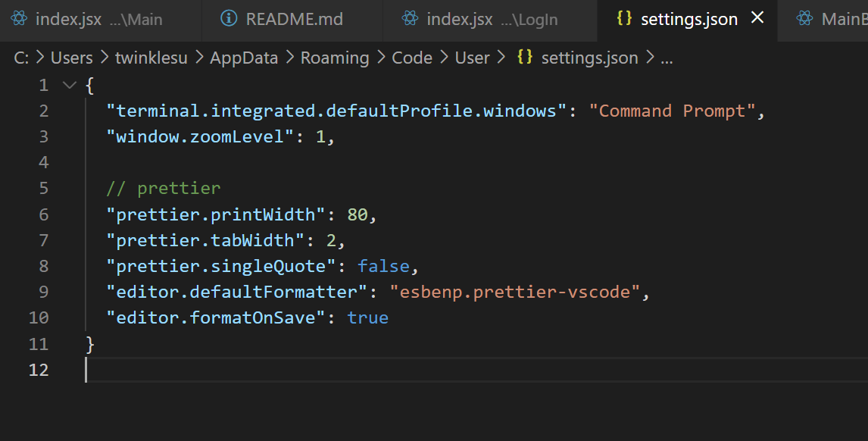Click the "window.zoomLevel" key
Screen dimensions: 868x441
(x=200, y=137)
